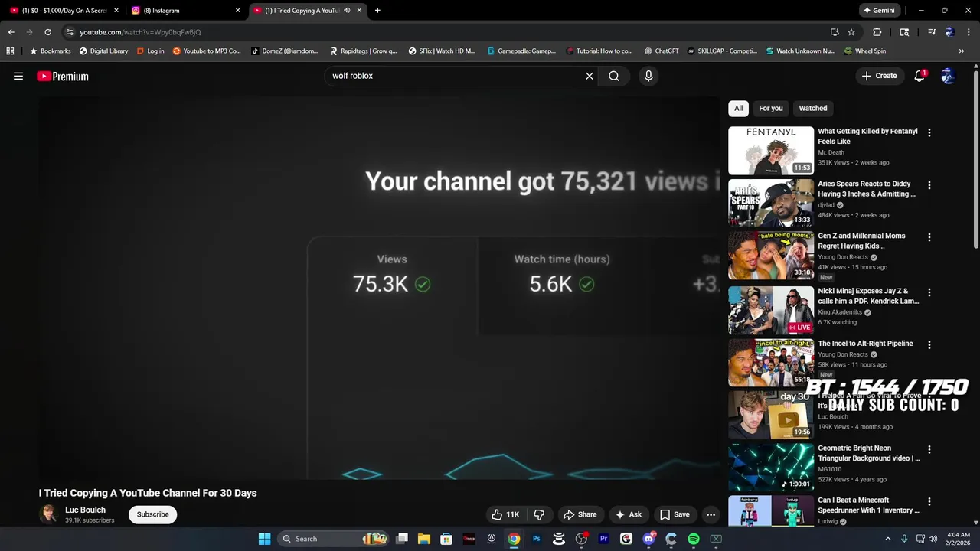Reload the current page

tap(47, 32)
